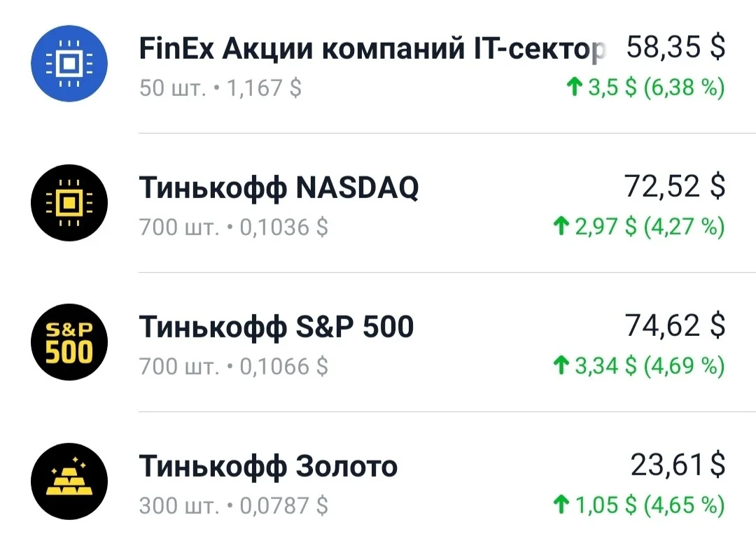Tap the 50 шт. • 1,167 $ details
Viewport: 756px width, 555px height.
coord(220,88)
